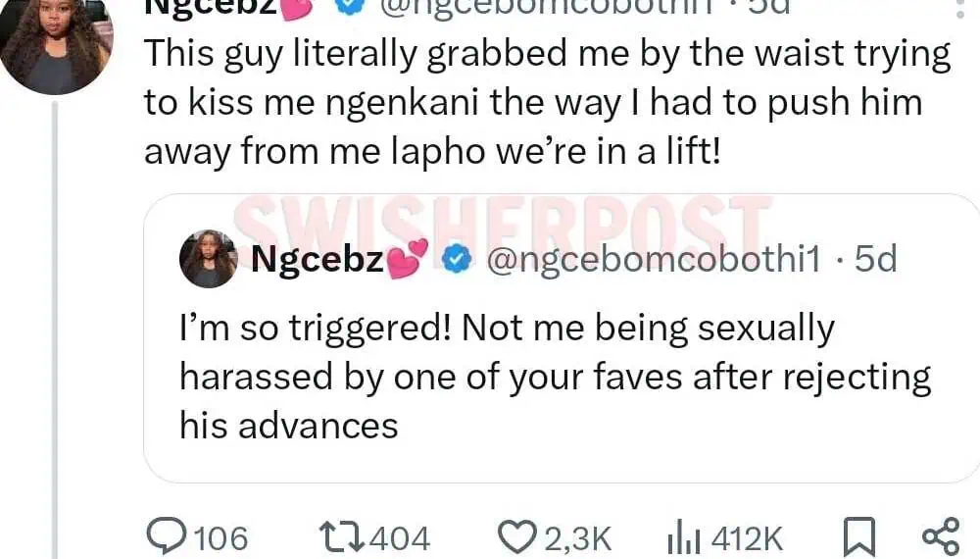Repost this tweet using the retweet icon
Screen dimensions: 980x559
343,536
